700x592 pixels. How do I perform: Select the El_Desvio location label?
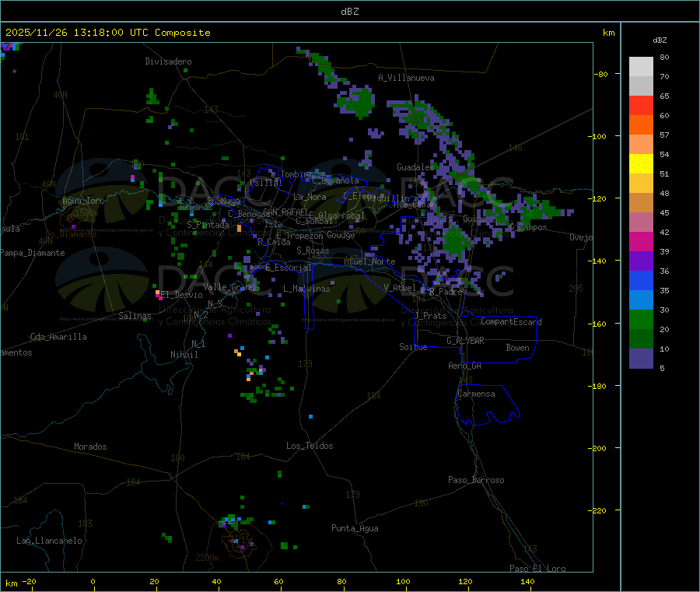182,295
